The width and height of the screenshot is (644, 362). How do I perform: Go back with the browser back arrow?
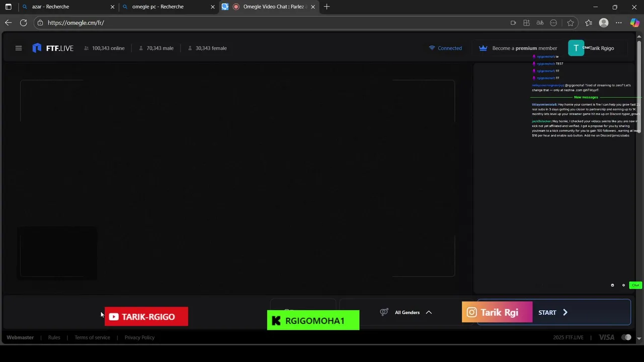tap(8, 23)
